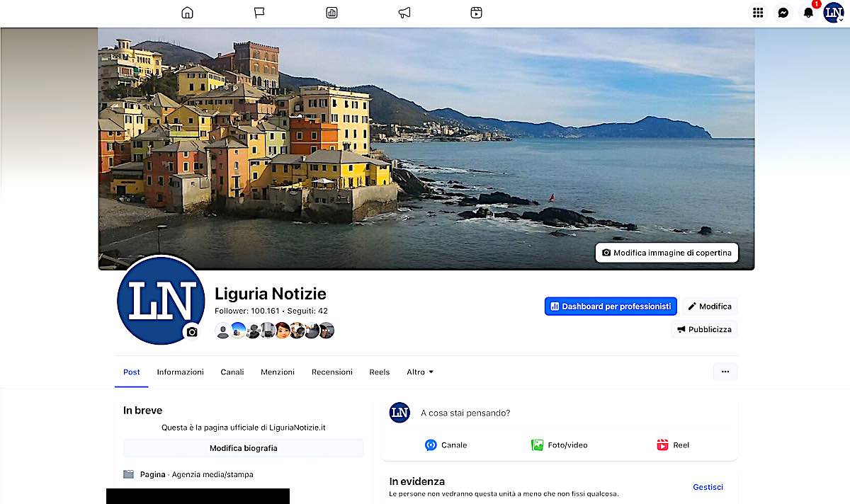The height and width of the screenshot is (504, 850).
Task: Open Pages via the flag icon
Action: 259,13
